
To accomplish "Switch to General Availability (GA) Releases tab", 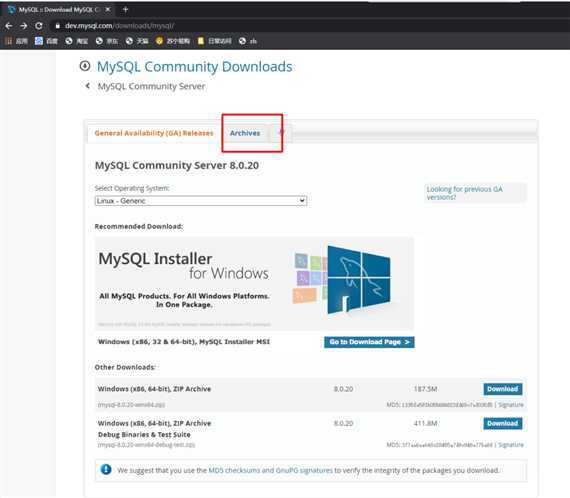I will tap(154, 133).
